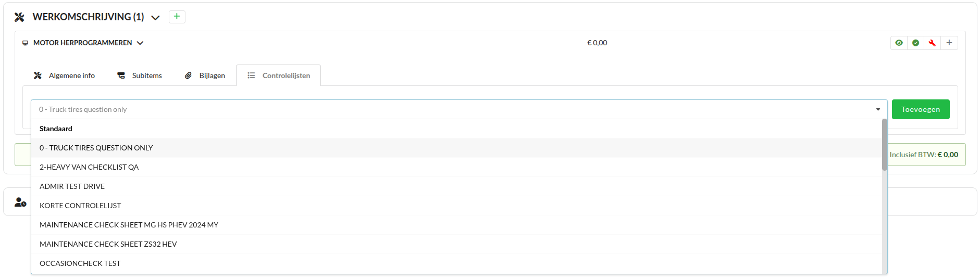The image size is (980, 280).
Task: Click the green plus next to Werkomschrijving
Action: (x=177, y=17)
